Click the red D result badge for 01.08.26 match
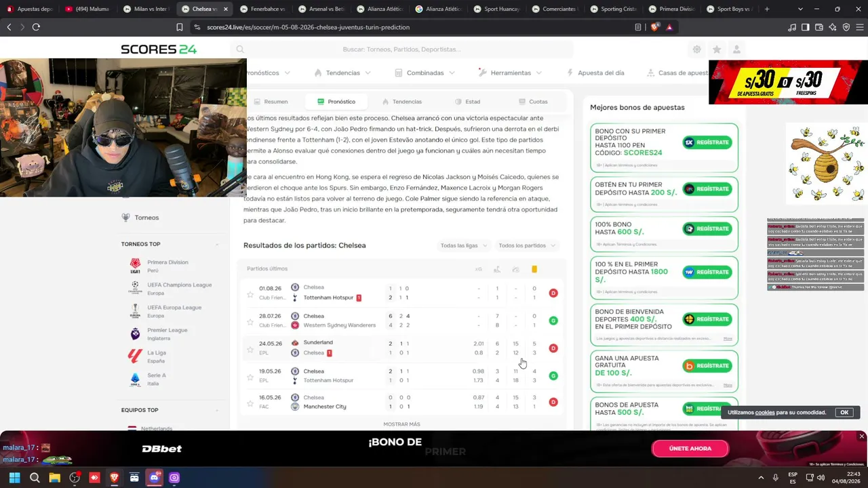The height and width of the screenshot is (488, 868). (x=553, y=293)
